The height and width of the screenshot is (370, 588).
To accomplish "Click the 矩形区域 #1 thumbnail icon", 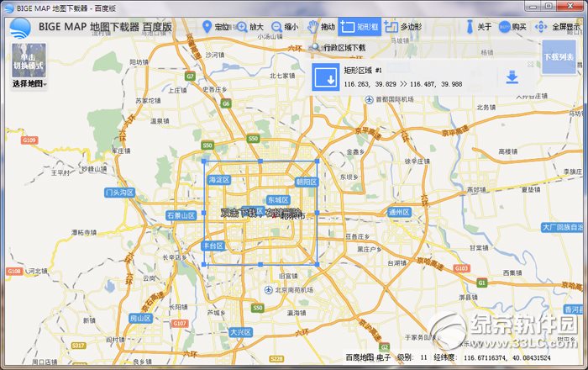I will (x=325, y=77).
